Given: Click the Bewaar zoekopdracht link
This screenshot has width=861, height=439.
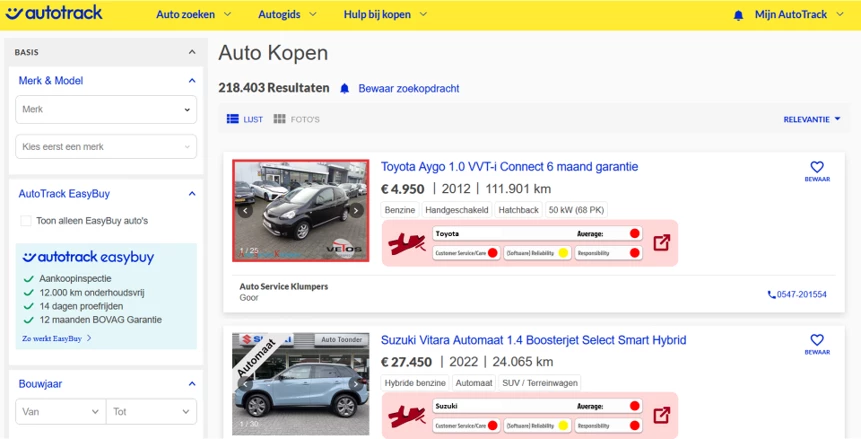Looking at the screenshot, I should point(409,88).
